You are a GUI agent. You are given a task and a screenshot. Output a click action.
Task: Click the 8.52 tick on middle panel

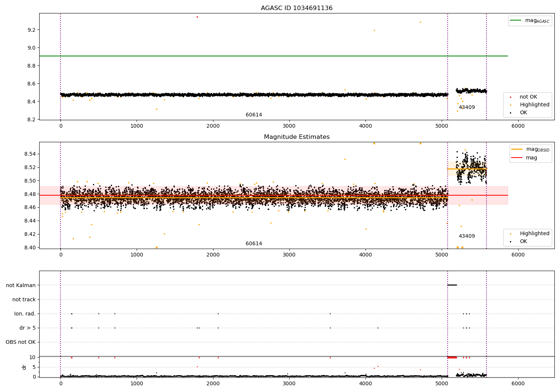pyautogui.click(x=30, y=167)
